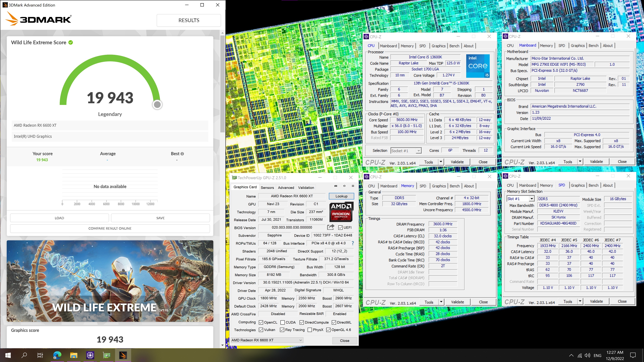Click the volume speaker icon in tray

[x=587, y=355]
